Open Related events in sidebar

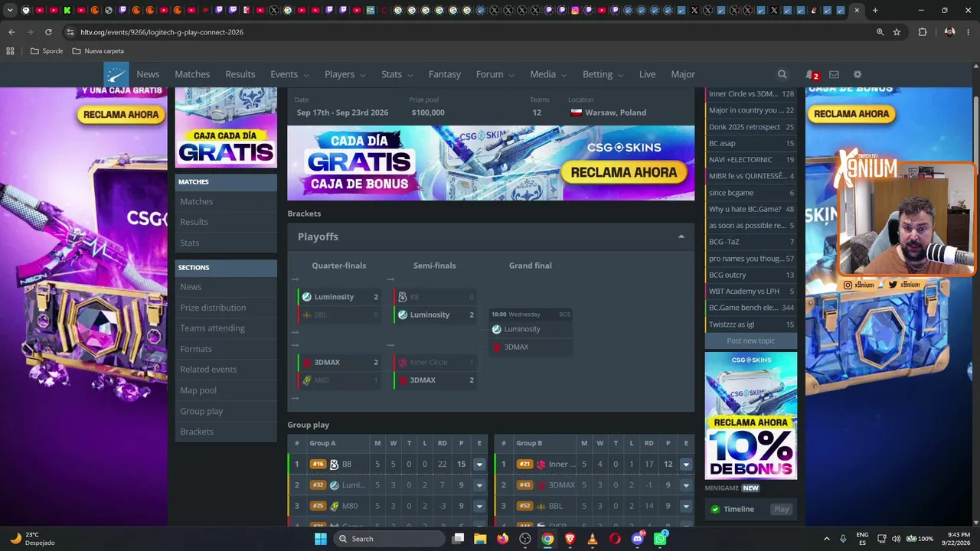click(226, 370)
